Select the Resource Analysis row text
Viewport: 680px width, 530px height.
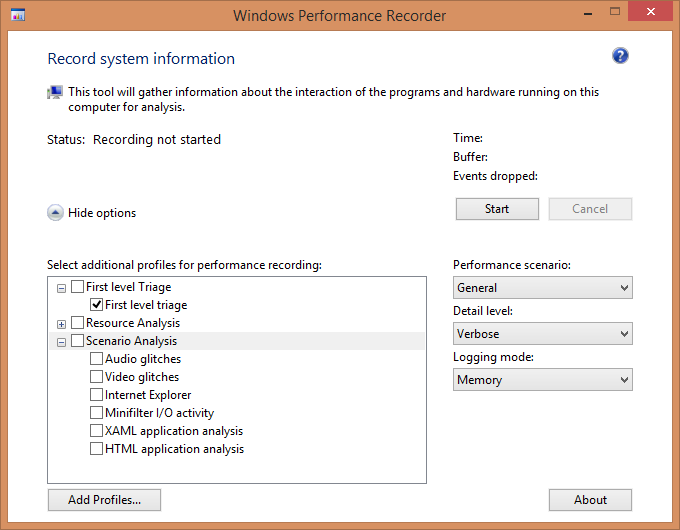tap(133, 323)
